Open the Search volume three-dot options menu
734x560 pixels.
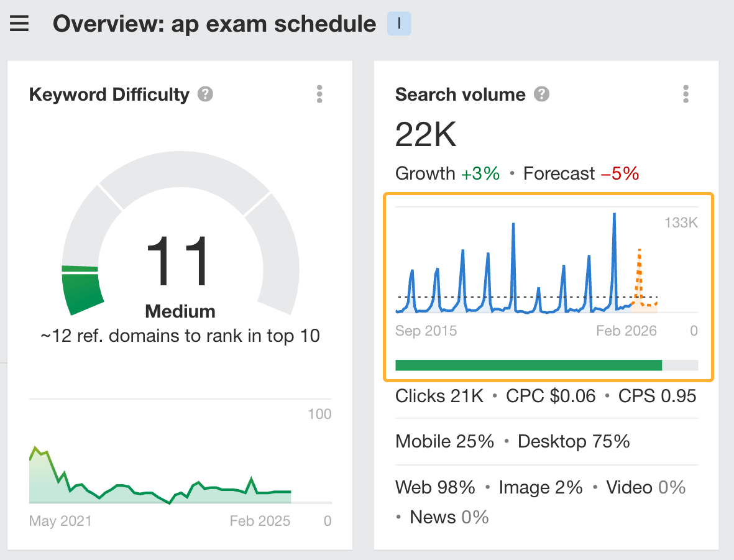point(686,94)
